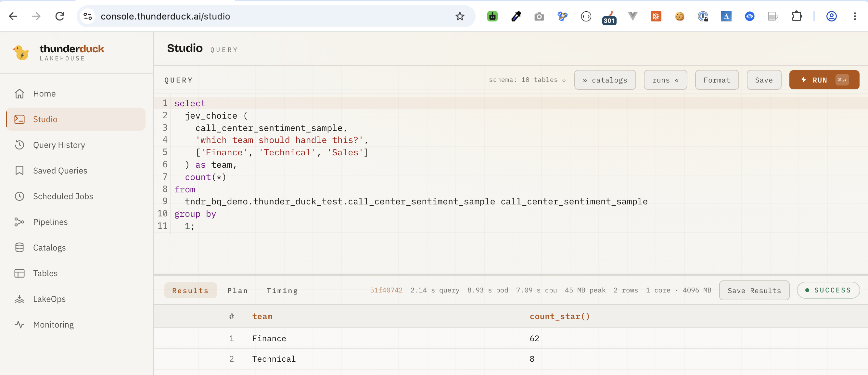
Task: Refresh the schema with the reload icon
Action: coord(564,80)
